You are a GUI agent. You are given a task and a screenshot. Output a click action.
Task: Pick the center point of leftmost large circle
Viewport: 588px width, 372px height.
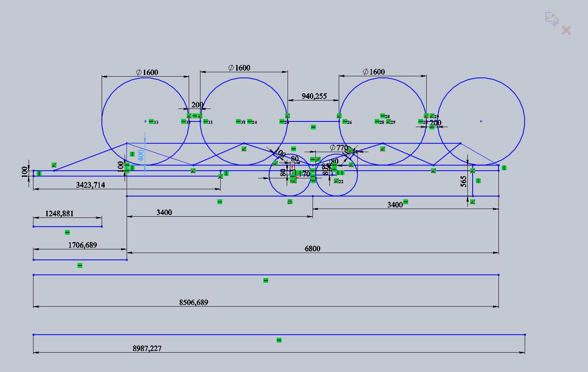[146, 121]
